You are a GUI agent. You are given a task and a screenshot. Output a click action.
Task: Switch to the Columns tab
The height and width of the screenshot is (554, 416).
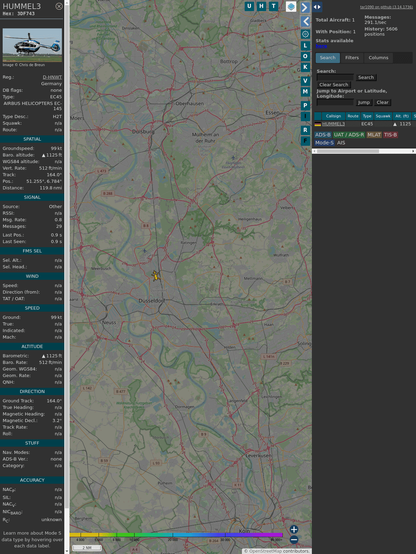tap(378, 58)
